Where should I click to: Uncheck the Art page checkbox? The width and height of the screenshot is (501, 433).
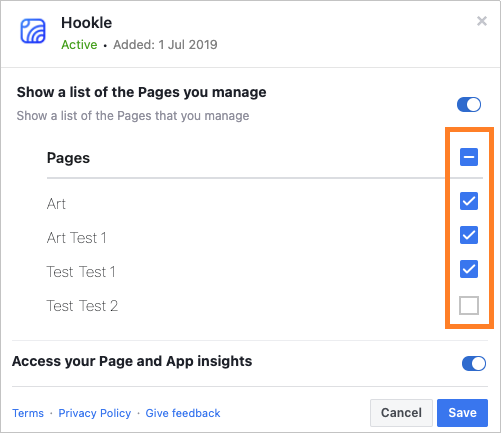tap(469, 201)
